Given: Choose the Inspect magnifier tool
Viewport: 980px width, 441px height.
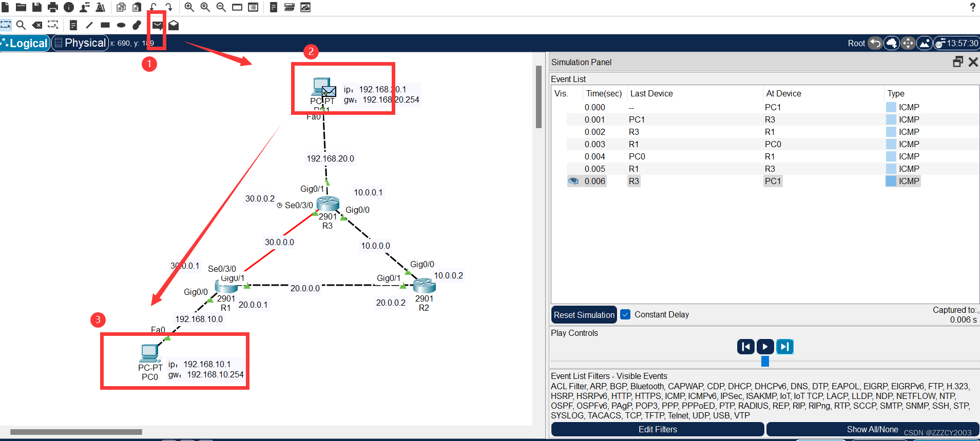Looking at the screenshot, I should point(21,25).
